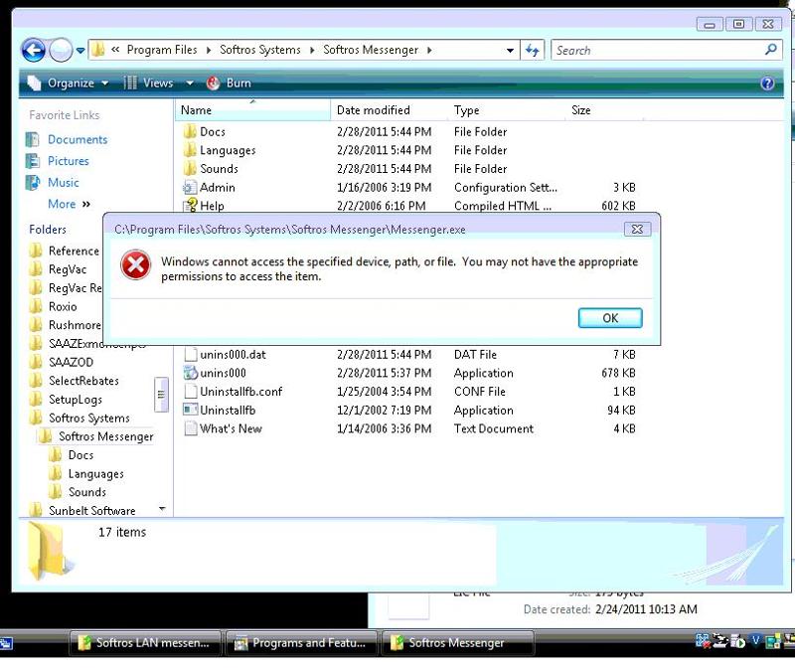The width and height of the screenshot is (795, 672).
Task: Click the magnifying glass search icon
Action: pos(771,50)
